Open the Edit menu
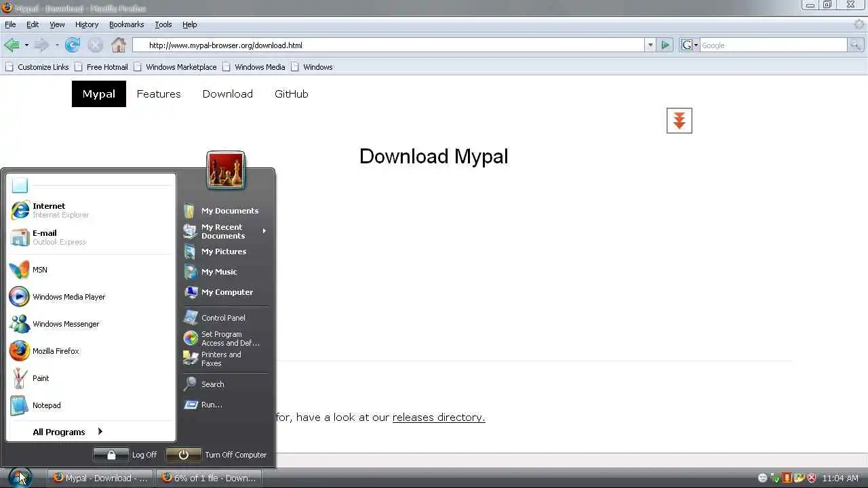The height and width of the screenshot is (488, 868). (33, 24)
